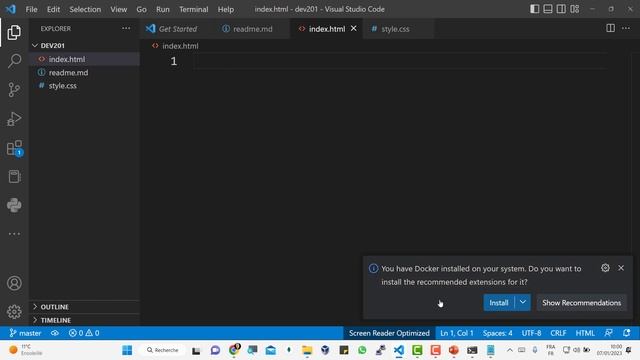This screenshot has height=360, width=640.
Task: Click Ln 1, Col 1 go-to-line
Action: tap(457, 333)
